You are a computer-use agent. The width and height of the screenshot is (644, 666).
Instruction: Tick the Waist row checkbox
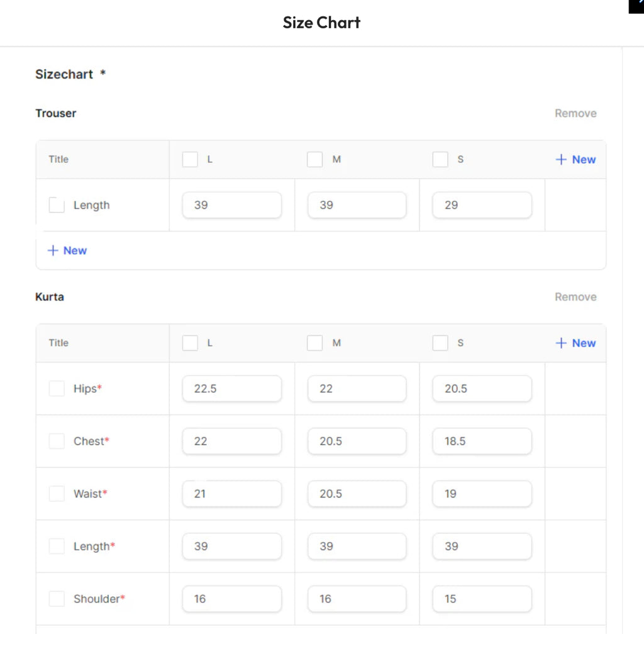pyautogui.click(x=57, y=494)
